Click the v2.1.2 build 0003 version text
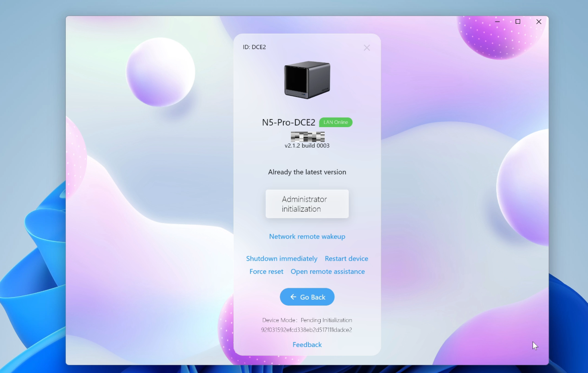The width and height of the screenshot is (588, 373). [x=307, y=146]
